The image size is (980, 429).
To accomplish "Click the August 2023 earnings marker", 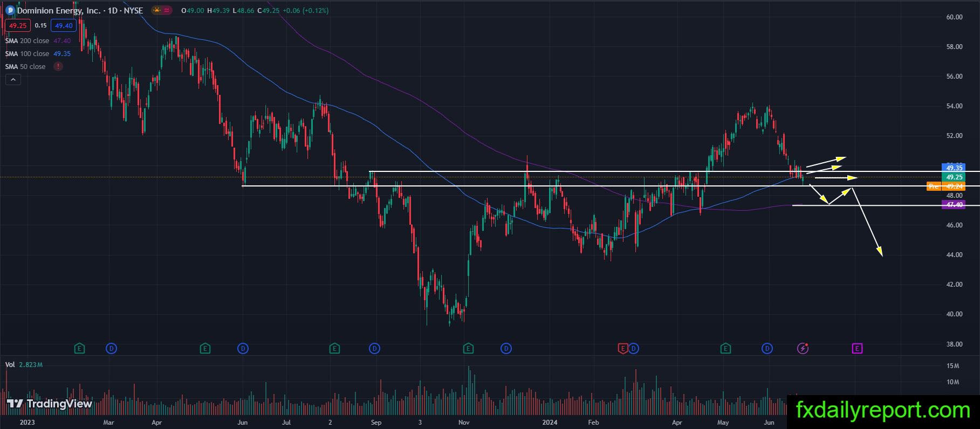I will pos(334,349).
